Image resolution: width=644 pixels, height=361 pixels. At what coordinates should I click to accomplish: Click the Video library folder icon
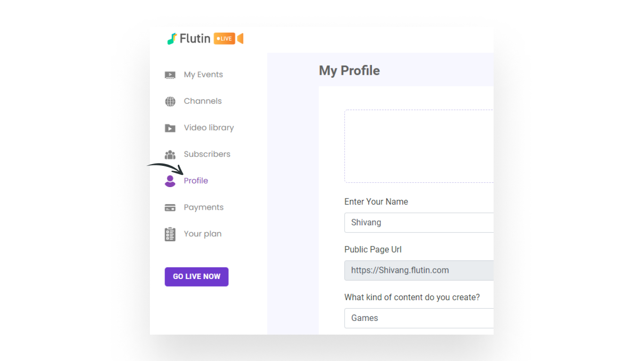pos(170,128)
